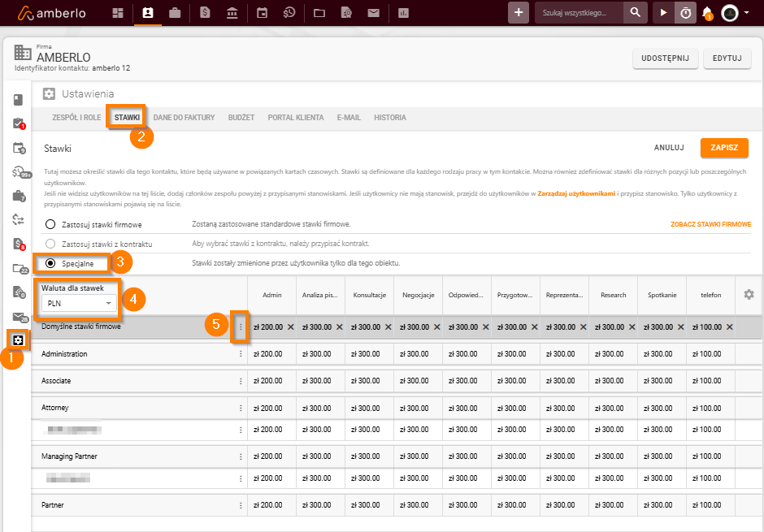764x532 pixels.
Task: Open three-dot menu for 'Domyślne stawki firmowe'
Action: pyautogui.click(x=241, y=327)
